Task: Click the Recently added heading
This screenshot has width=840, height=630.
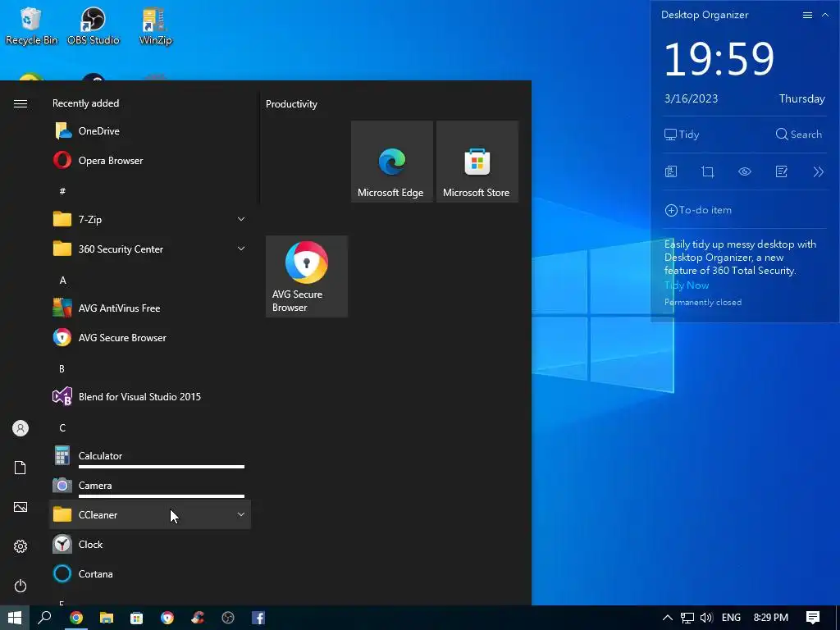Action: pyautogui.click(x=85, y=103)
